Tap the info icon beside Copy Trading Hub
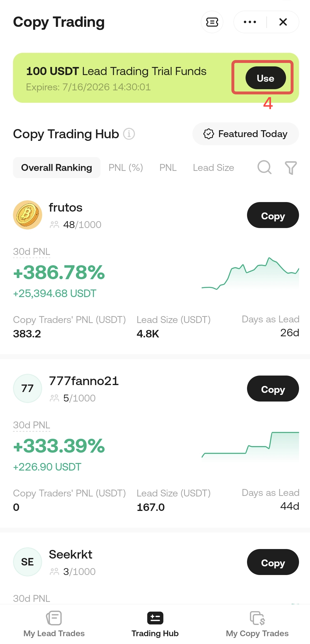This screenshot has height=644, width=310. 129,134
